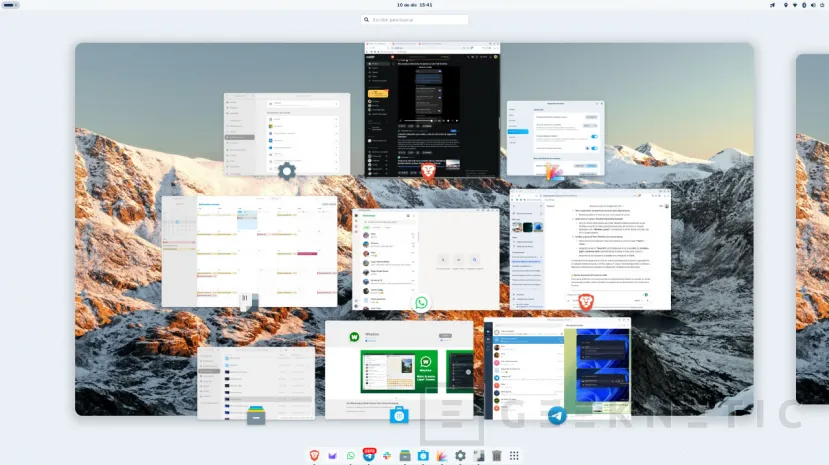Open the Files manager dock icon

point(405,455)
